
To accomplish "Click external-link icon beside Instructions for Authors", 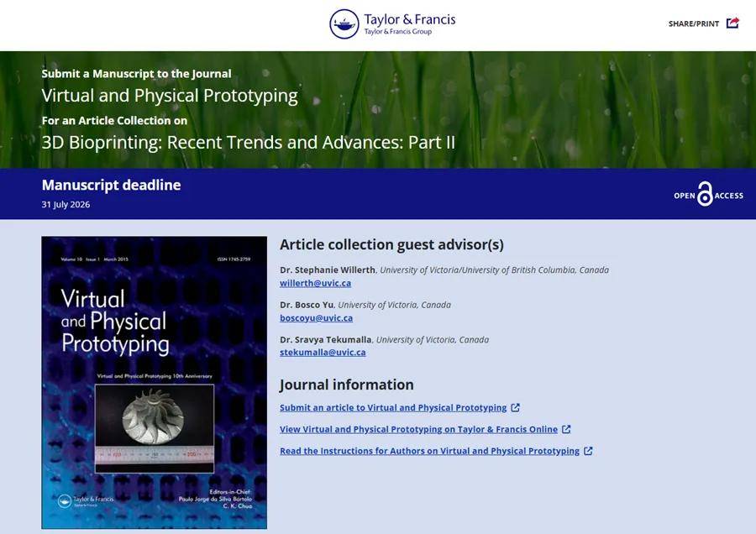I will tap(588, 451).
